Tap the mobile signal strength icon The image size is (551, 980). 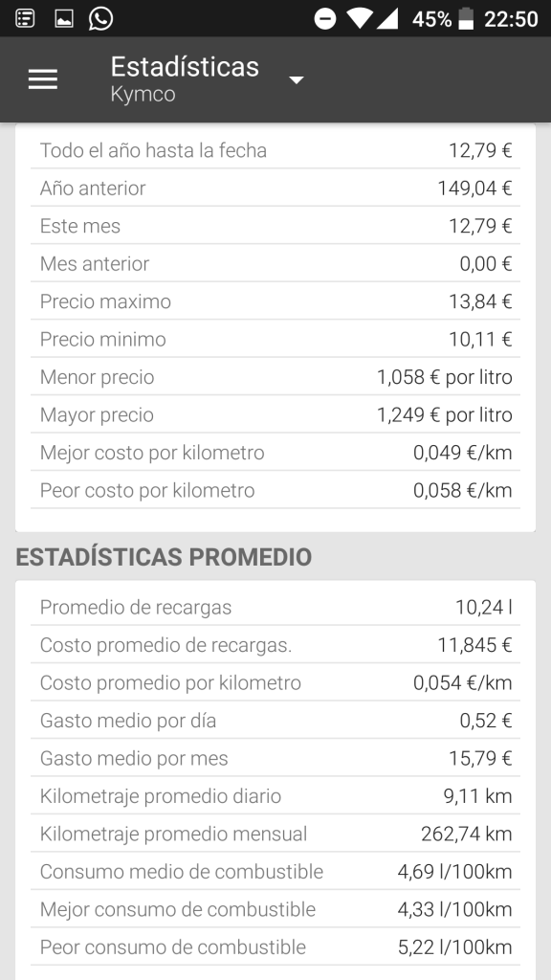point(387,19)
